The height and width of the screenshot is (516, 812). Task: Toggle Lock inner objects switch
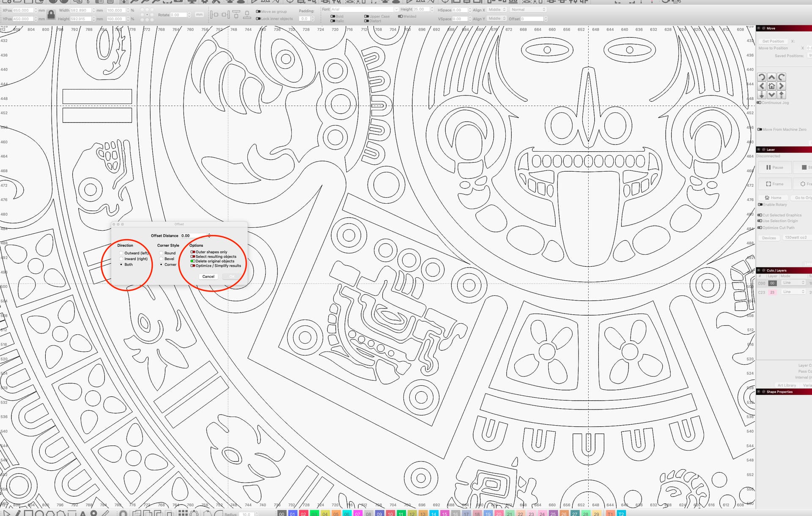[258, 19]
